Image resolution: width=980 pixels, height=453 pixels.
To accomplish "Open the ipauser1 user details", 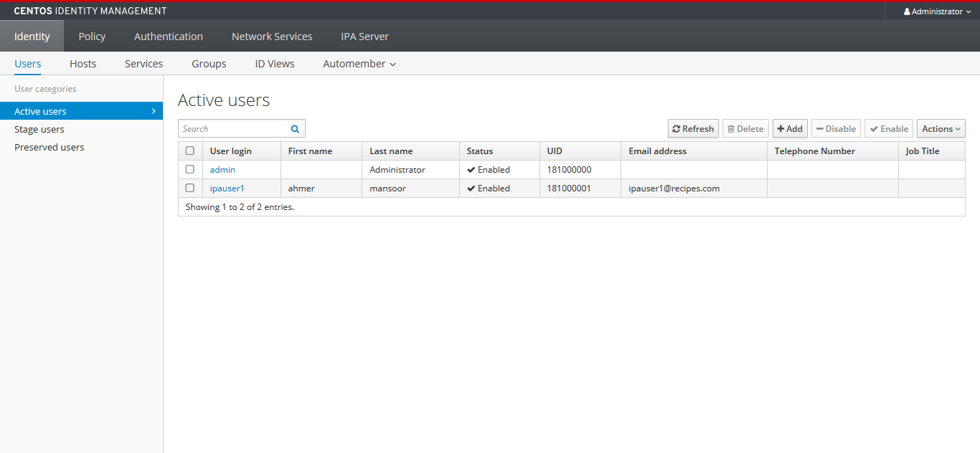I will pyautogui.click(x=227, y=188).
